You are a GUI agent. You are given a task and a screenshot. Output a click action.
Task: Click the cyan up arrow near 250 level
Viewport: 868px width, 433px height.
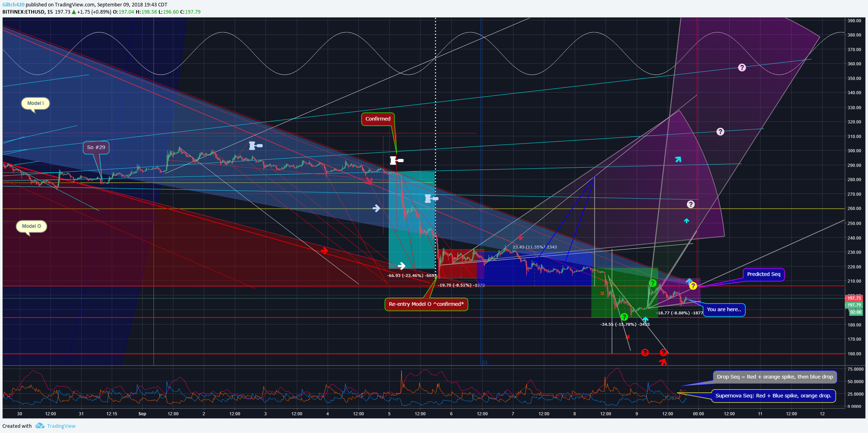tap(687, 221)
